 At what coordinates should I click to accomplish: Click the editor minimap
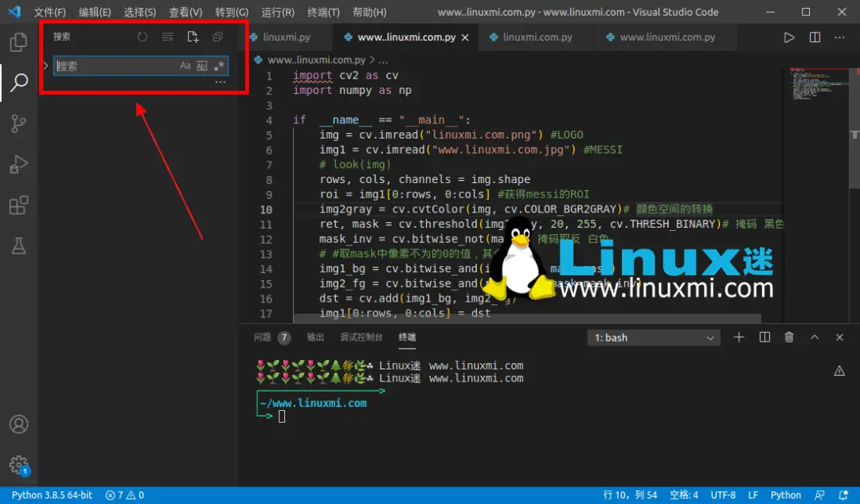click(x=819, y=85)
